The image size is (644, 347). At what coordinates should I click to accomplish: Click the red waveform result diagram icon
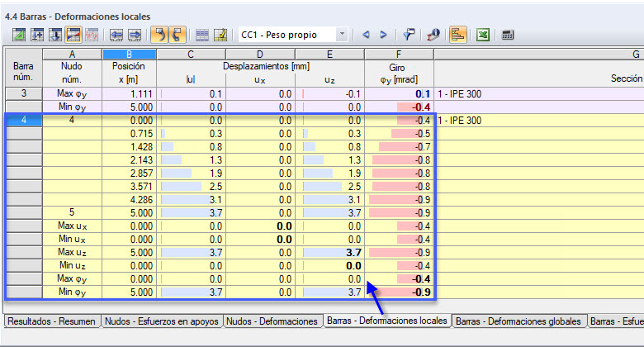pyautogui.click(x=92, y=35)
